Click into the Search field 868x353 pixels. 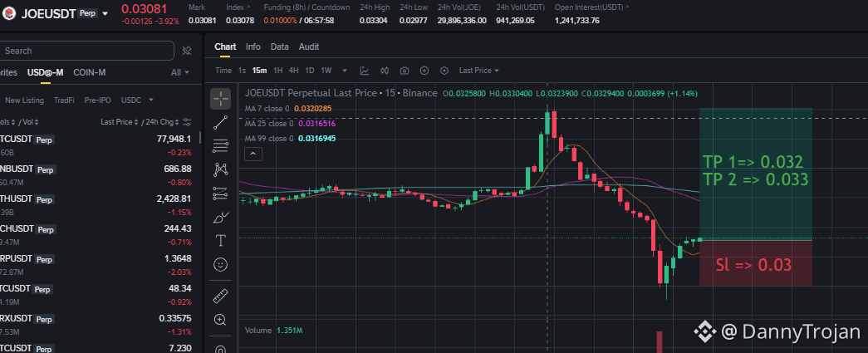(x=86, y=51)
